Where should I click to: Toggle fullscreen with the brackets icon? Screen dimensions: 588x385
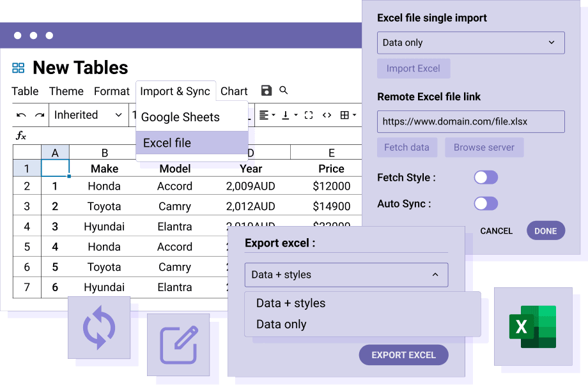click(309, 115)
